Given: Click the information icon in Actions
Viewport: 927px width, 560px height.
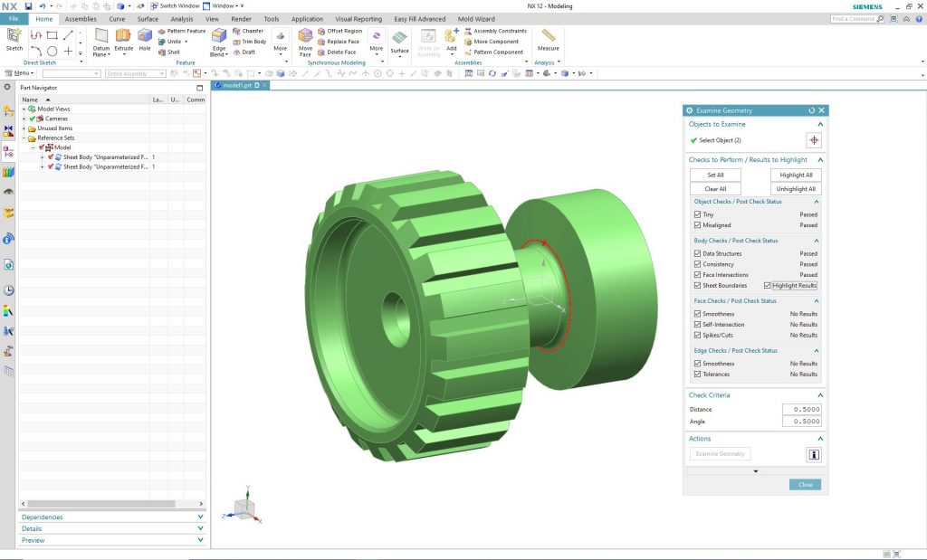Looking at the screenshot, I should 814,454.
